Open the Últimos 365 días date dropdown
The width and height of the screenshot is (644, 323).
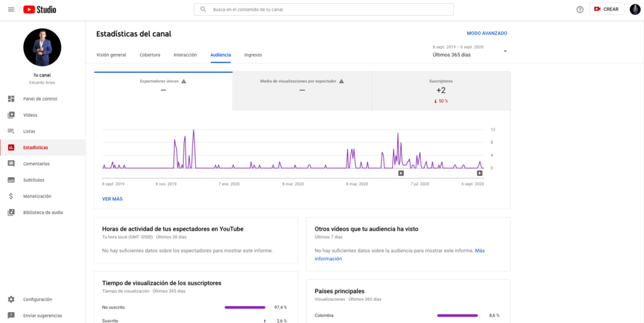pos(470,52)
